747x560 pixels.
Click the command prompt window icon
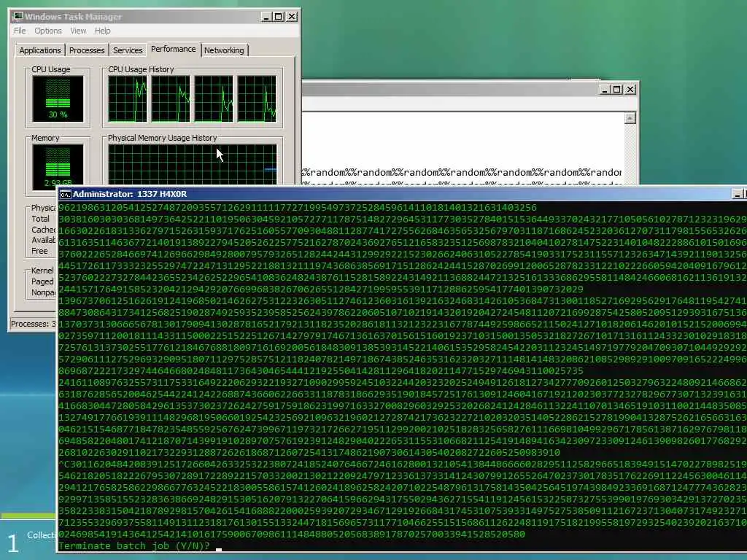65,194
